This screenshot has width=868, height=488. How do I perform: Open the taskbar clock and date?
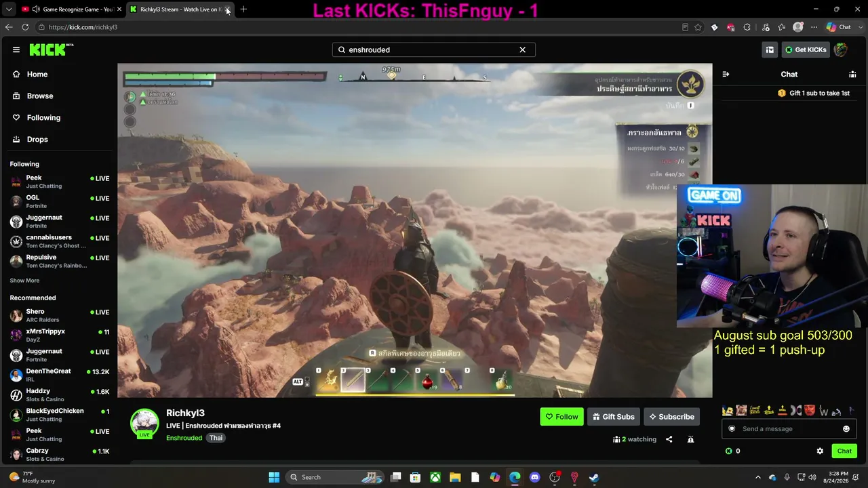point(840,477)
